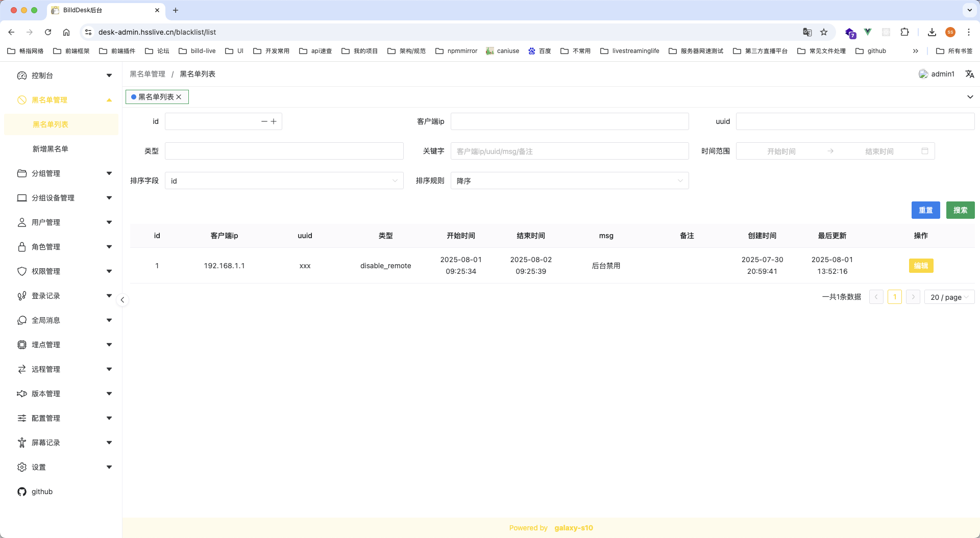This screenshot has height=538, width=980.
Task: Click the 埋点管理 chip icon
Action: coord(22,345)
